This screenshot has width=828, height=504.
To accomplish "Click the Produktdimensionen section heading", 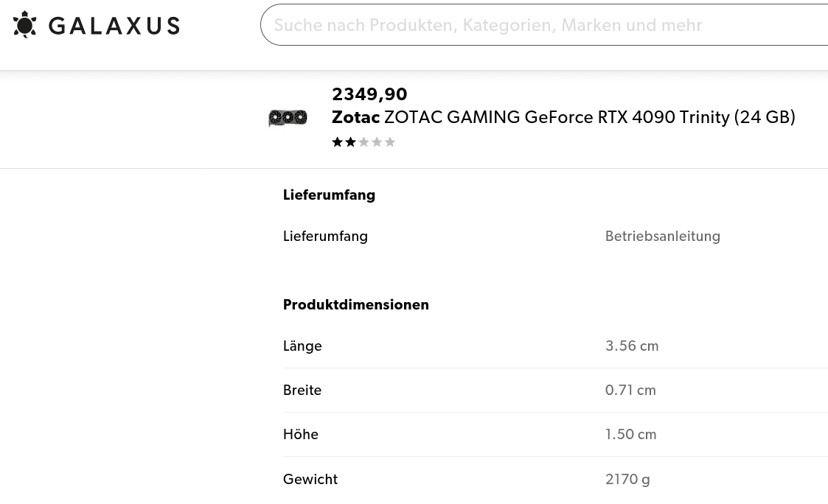I will click(355, 305).
